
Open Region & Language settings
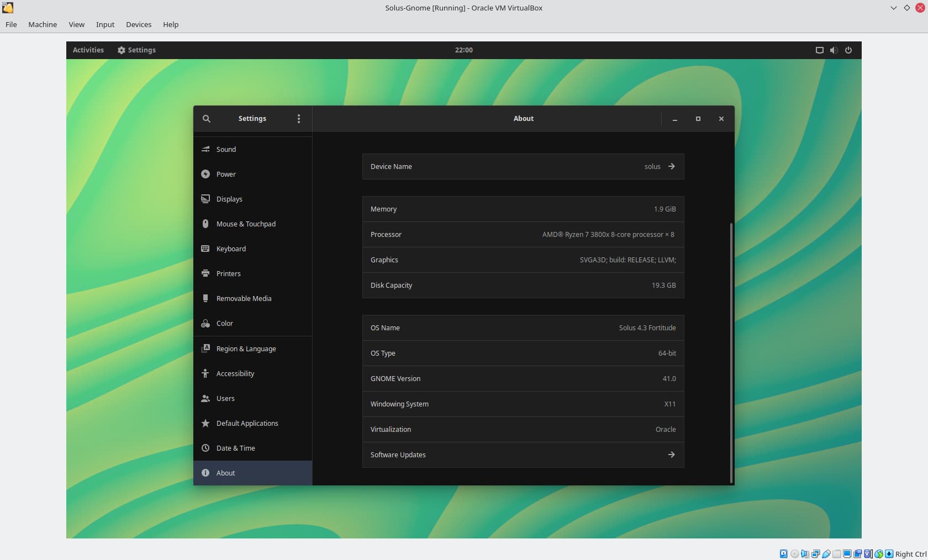pos(252,348)
